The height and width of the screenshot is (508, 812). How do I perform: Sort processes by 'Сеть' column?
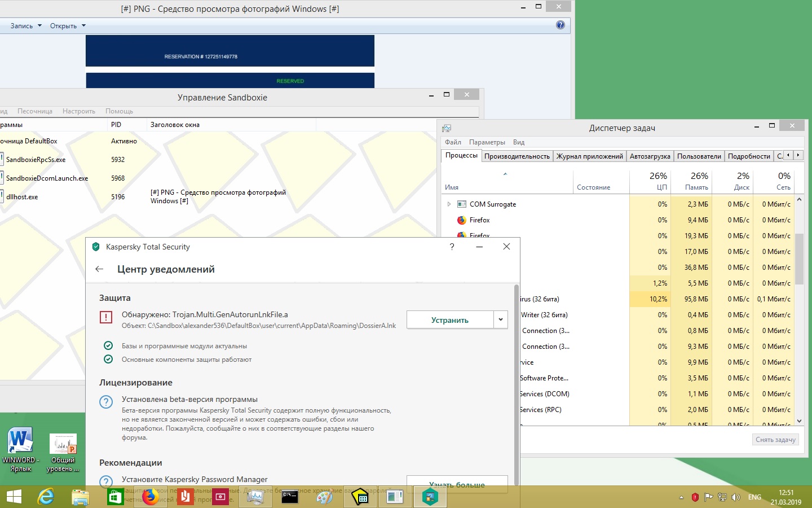coord(774,181)
